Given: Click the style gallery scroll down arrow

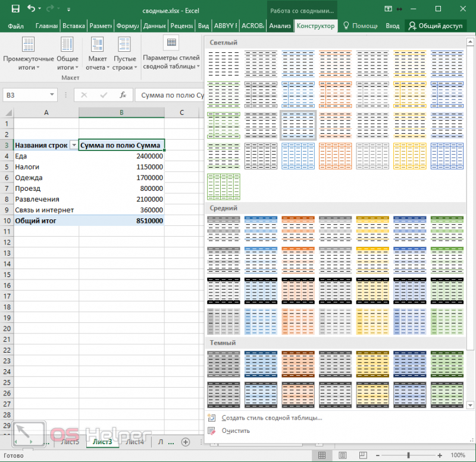Looking at the screenshot, I should pyautogui.click(x=470, y=405).
